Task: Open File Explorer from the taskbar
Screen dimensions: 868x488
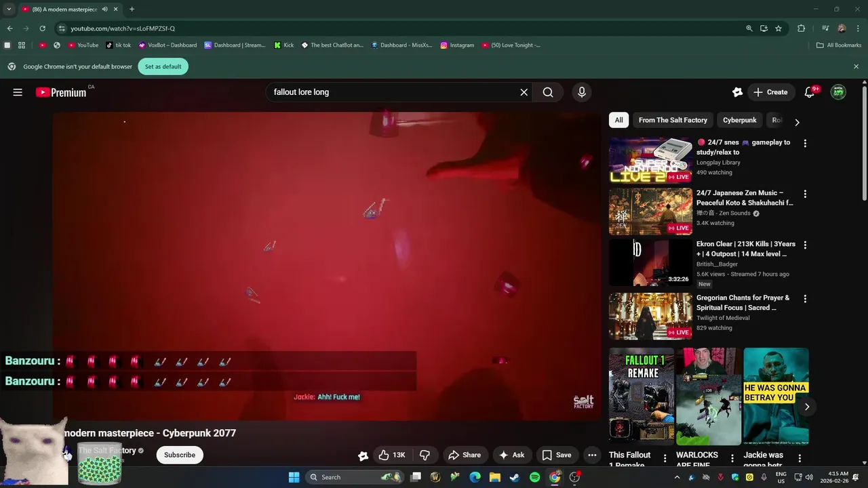Action: pos(495,477)
